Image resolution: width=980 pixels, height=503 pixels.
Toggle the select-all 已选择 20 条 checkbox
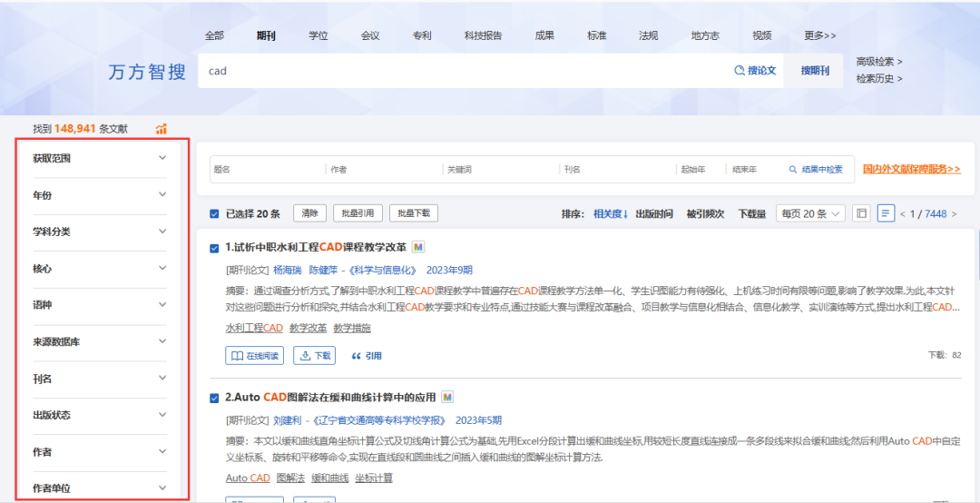click(x=214, y=213)
